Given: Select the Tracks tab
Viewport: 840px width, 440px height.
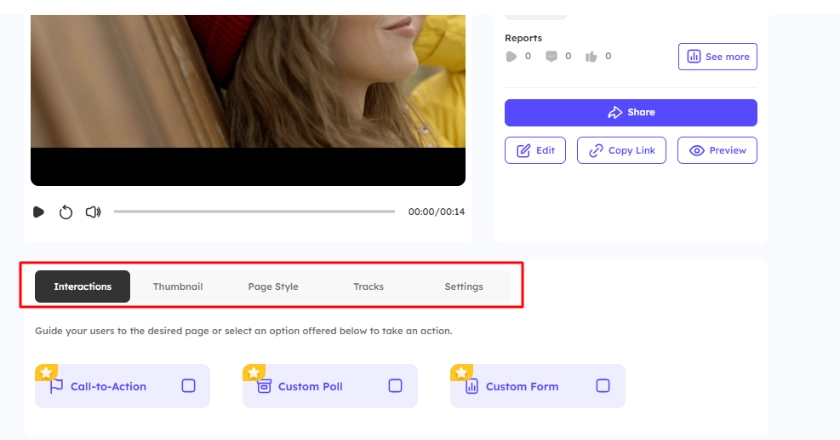Looking at the screenshot, I should tap(368, 287).
